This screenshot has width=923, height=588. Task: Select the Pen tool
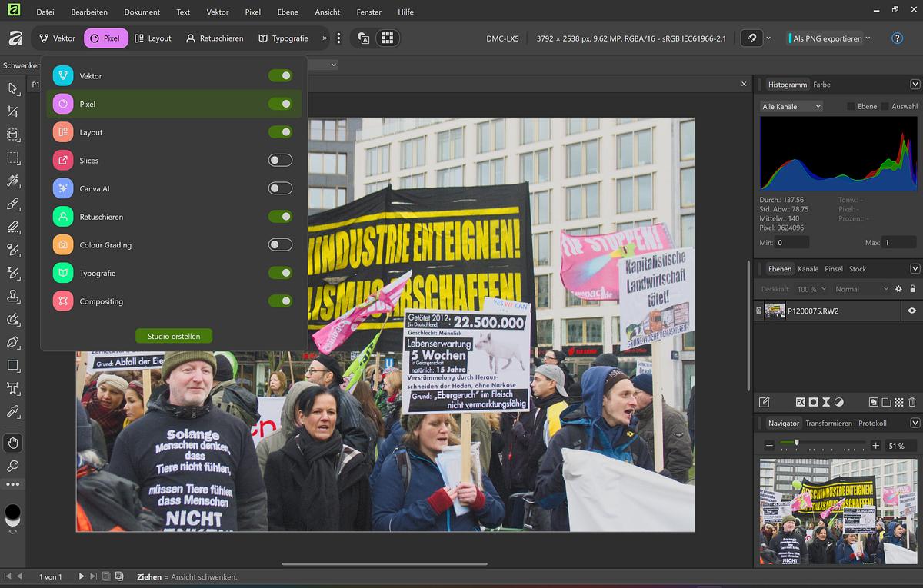click(x=13, y=342)
